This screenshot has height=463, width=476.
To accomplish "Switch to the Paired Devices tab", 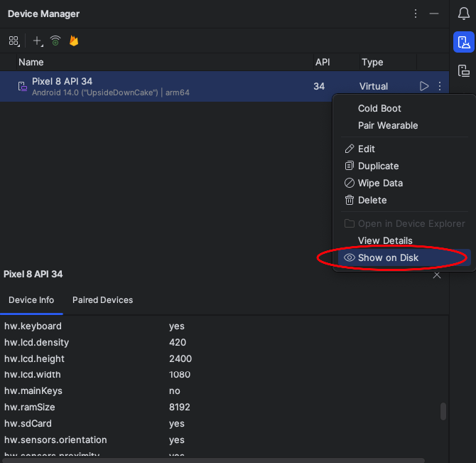I will 102,300.
